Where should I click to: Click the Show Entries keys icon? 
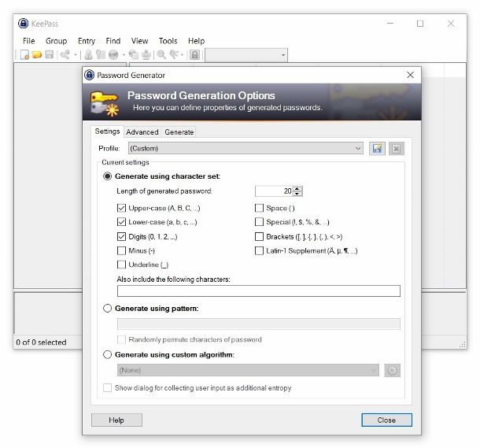coord(174,55)
